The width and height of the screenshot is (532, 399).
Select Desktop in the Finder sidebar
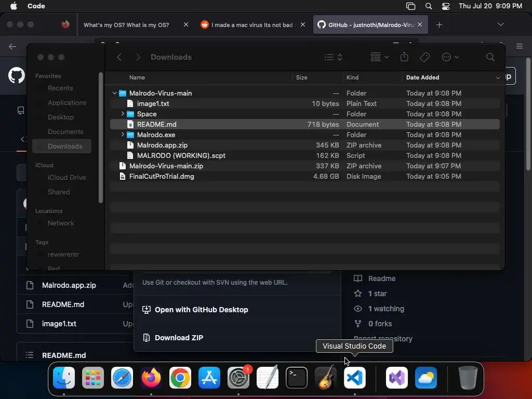click(60, 117)
